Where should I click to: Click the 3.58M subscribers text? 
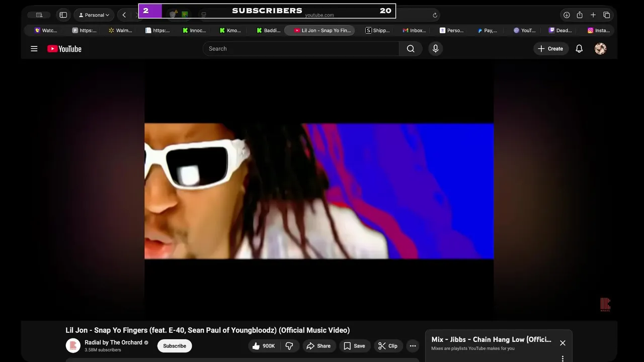tap(103, 350)
